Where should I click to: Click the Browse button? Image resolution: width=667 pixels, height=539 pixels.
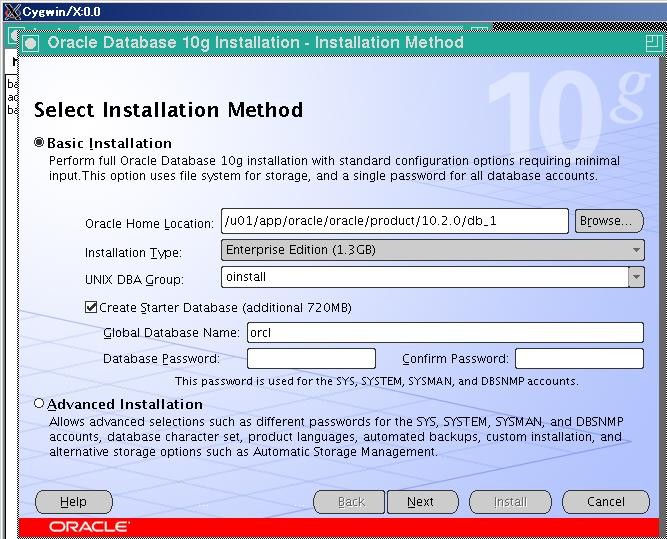point(609,221)
